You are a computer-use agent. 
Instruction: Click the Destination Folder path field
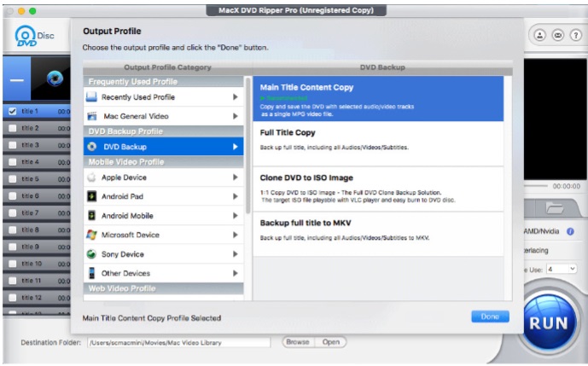click(179, 342)
